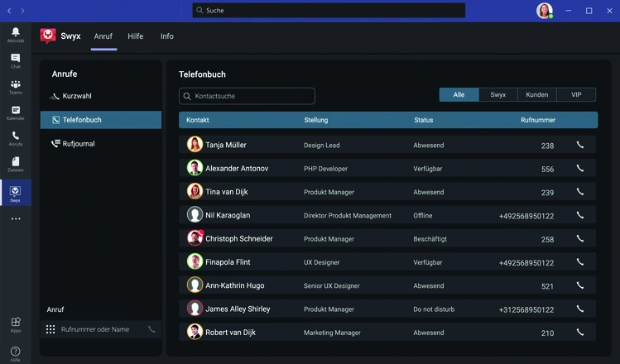The width and height of the screenshot is (620, 364).
Task: Switch to the Info tab
Action: 167,36
